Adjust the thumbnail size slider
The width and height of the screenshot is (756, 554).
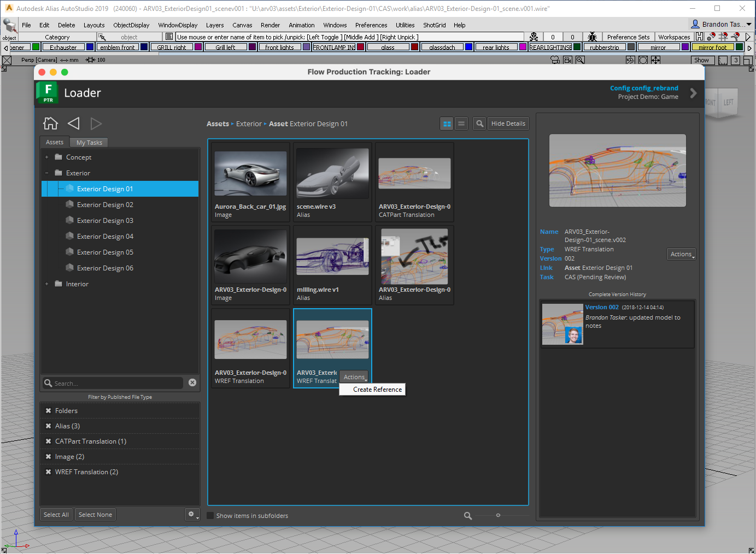click(x=498, y=515)
